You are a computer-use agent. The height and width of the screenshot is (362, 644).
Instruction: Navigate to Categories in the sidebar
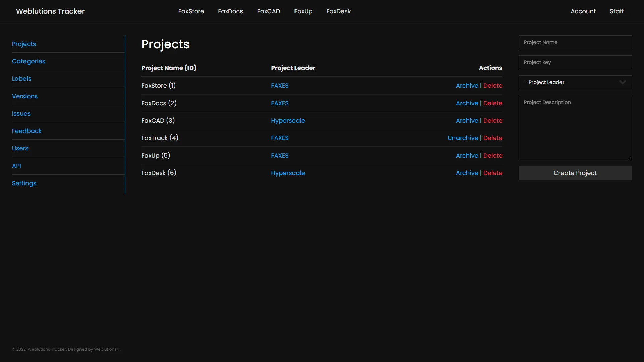29,61
